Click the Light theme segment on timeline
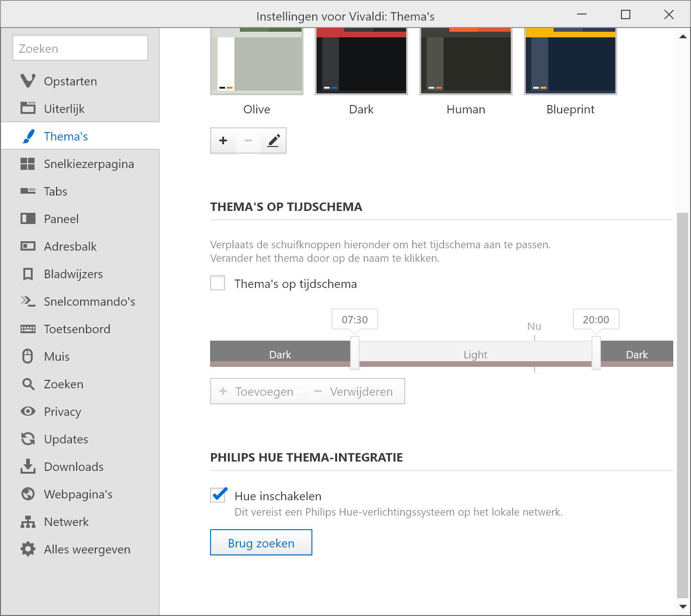The width and height of the screenshot is (691, 616). [x=475, y=354]
